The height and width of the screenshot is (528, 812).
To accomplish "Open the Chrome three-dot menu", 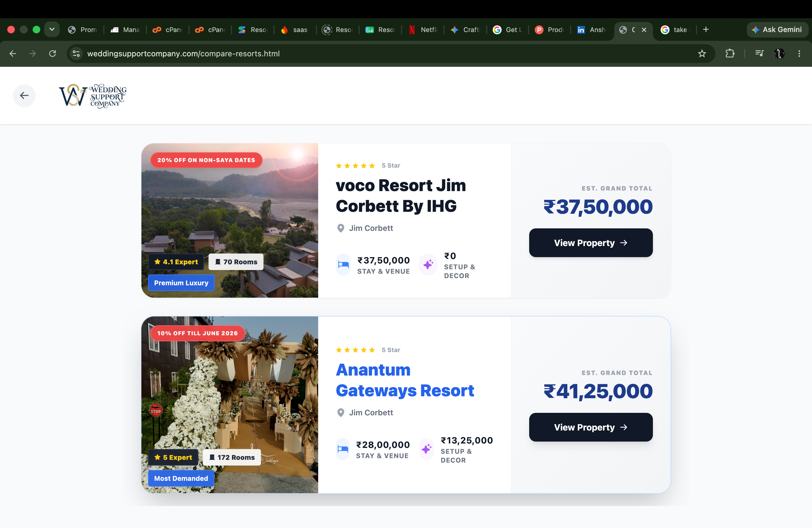I will coord(799,54).
